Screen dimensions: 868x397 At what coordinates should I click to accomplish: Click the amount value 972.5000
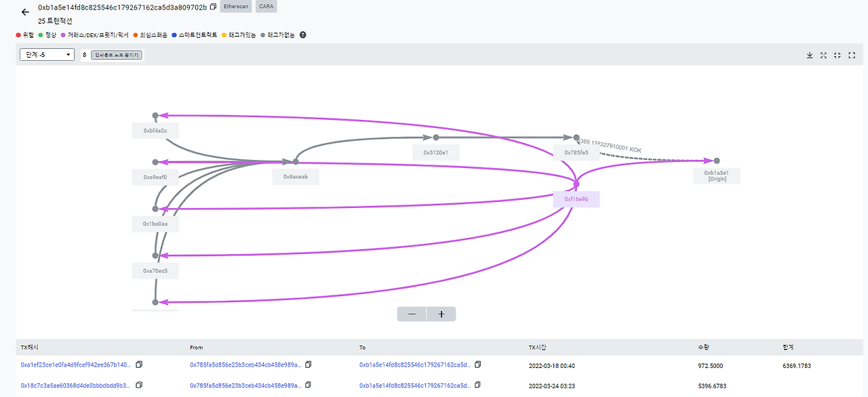(711, 365)
